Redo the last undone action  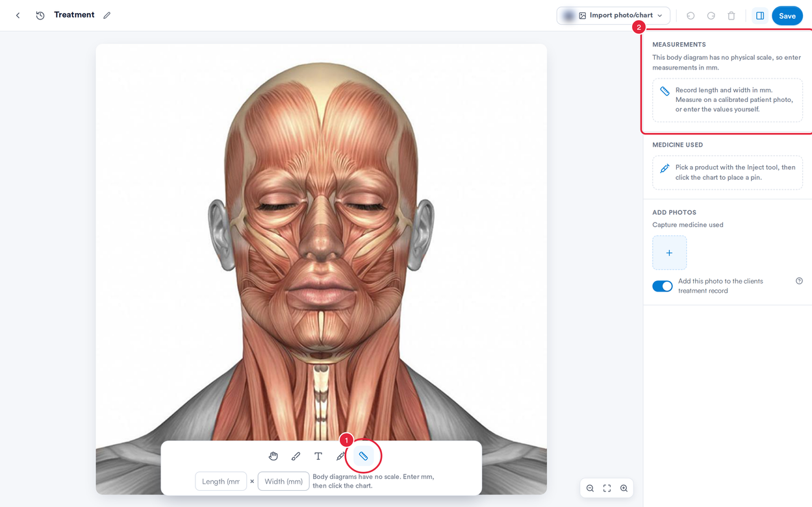click(x=711, y=16)
